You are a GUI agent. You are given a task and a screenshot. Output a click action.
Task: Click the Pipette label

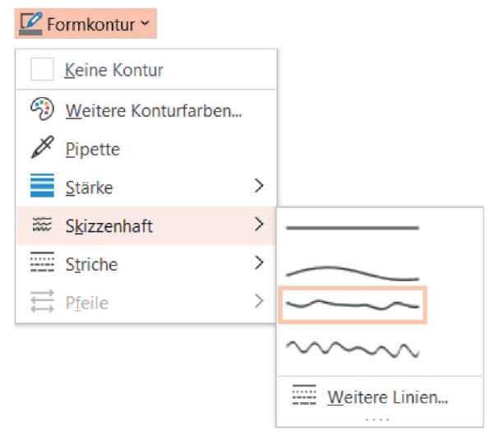coord(92,150)
